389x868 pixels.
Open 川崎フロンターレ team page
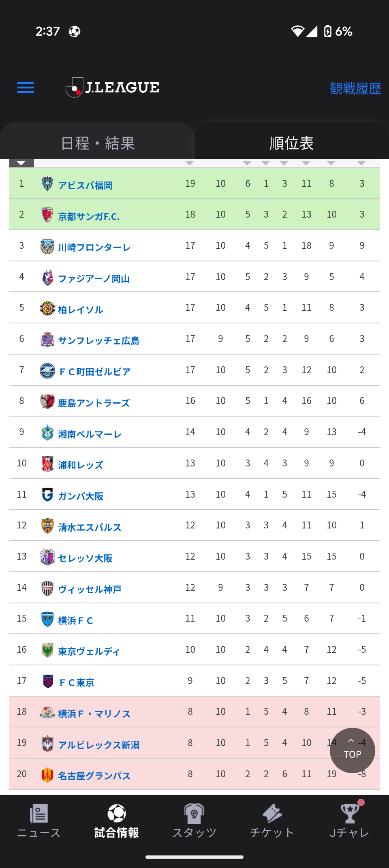tap(94, 247)
